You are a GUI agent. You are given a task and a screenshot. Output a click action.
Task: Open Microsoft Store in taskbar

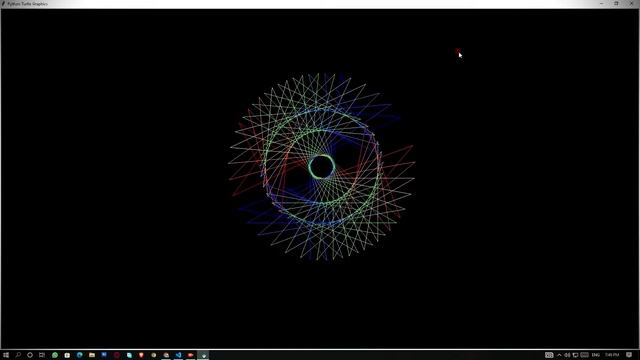point(67,355)
